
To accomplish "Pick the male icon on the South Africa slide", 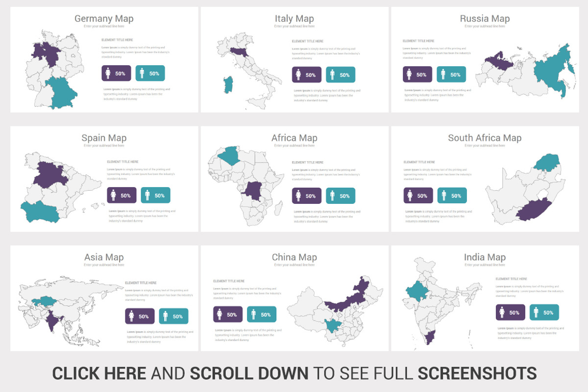I will tap(444, 196).
